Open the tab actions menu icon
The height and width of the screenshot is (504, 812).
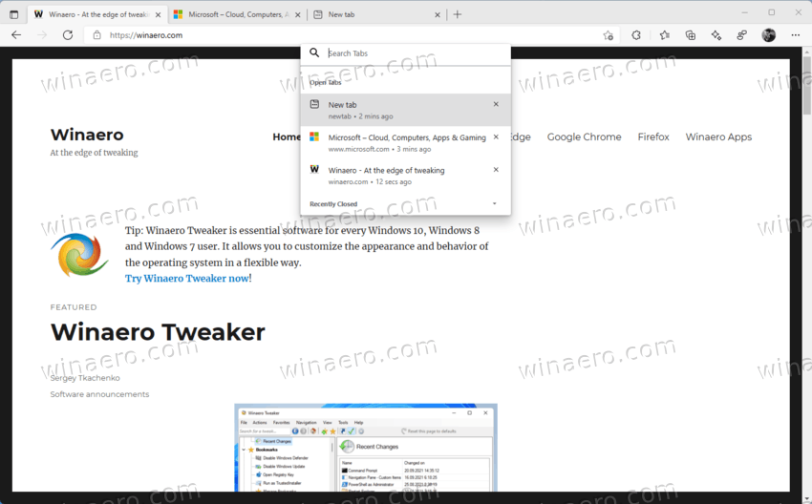[x=14, y=14]
